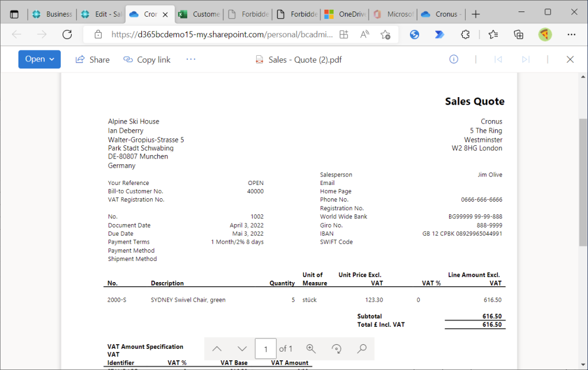
Task: Open the Power Automate extension icon
Action: (439, 34)
